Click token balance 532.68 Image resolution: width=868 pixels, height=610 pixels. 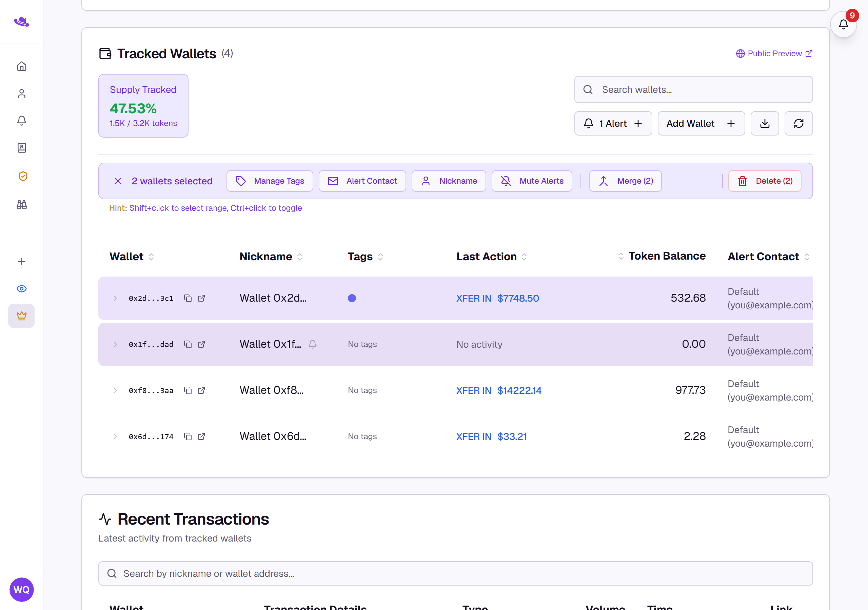tap(688, 298)
